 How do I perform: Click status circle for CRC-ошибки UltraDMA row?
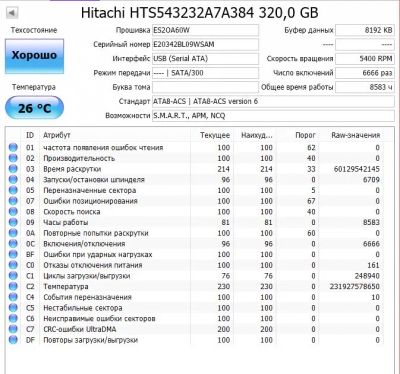(13, 329)
